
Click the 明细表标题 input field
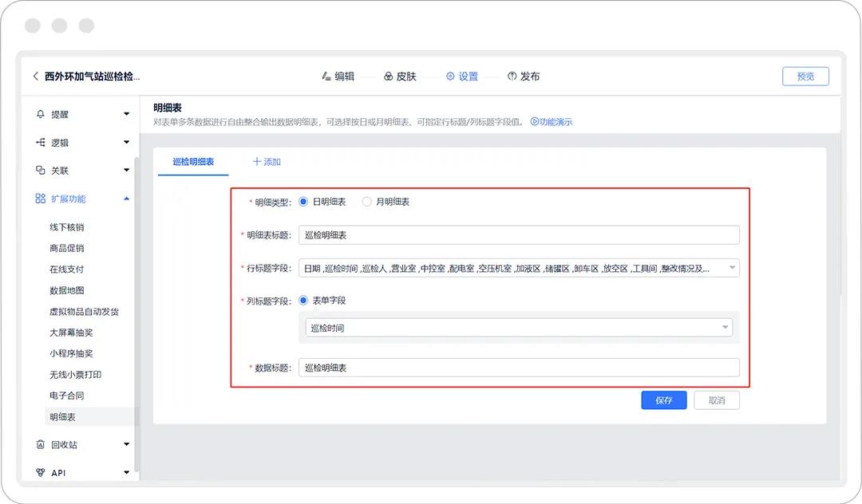pos(519,235)
